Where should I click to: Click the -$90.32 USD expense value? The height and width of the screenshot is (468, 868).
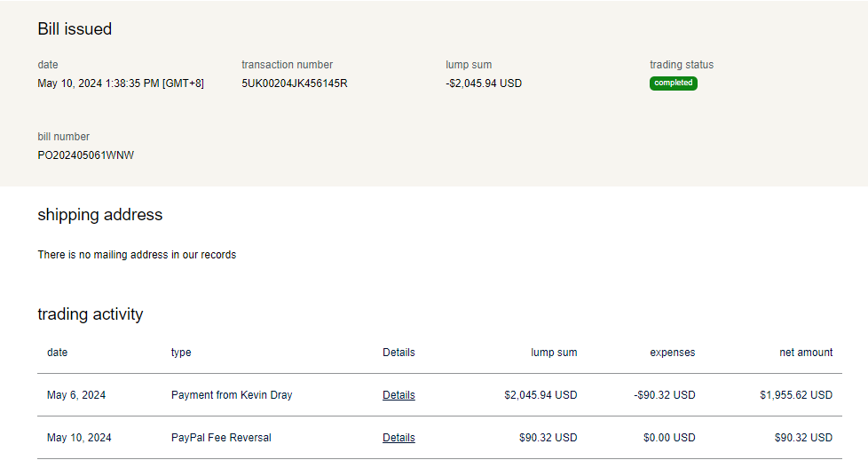(665, 395)
